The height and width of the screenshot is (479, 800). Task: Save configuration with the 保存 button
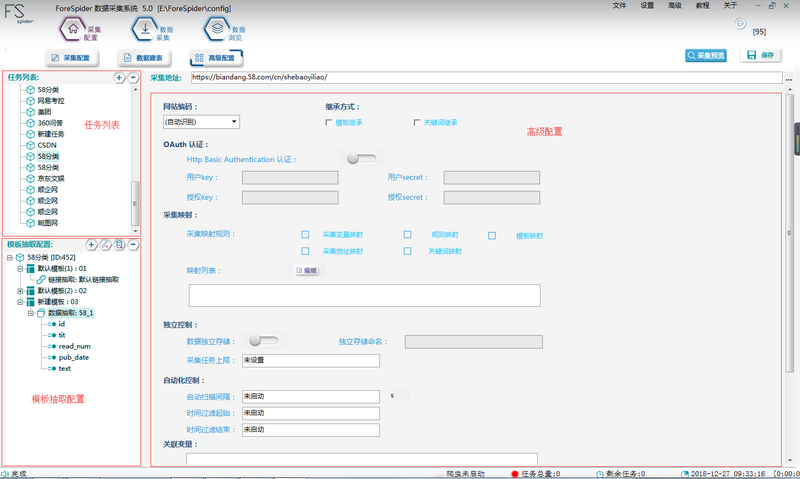(x=760, y=55)
